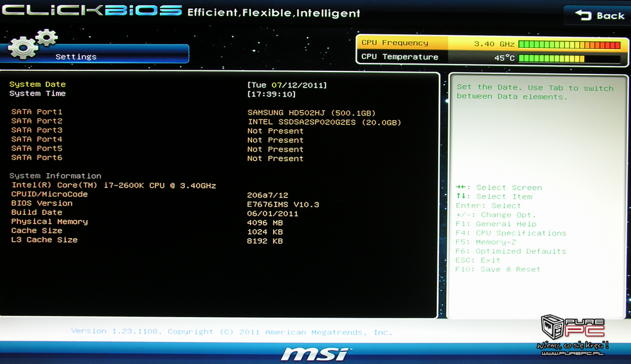
Task: Click the 3.40 GHz frequency reading
Action: [494, 44]
